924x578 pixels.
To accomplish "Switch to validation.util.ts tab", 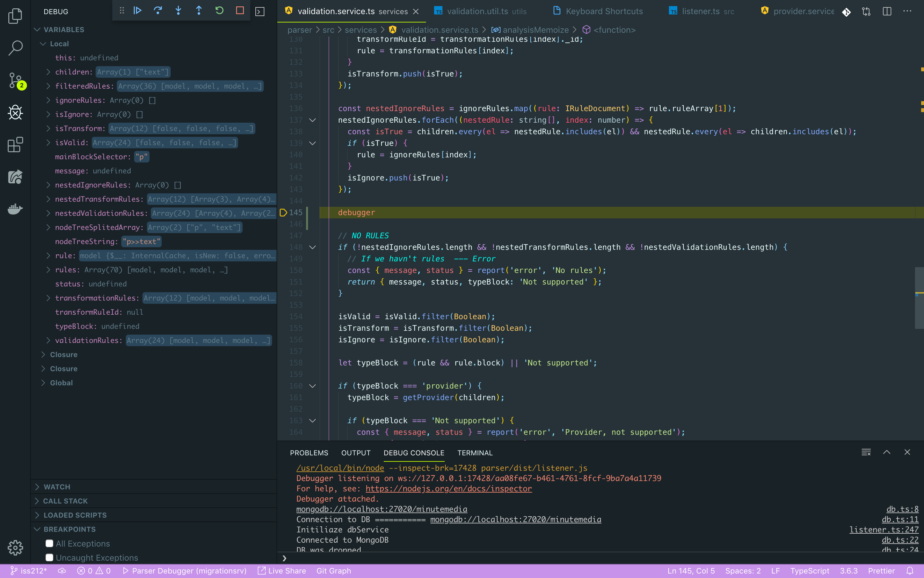I will click(480, 12).
